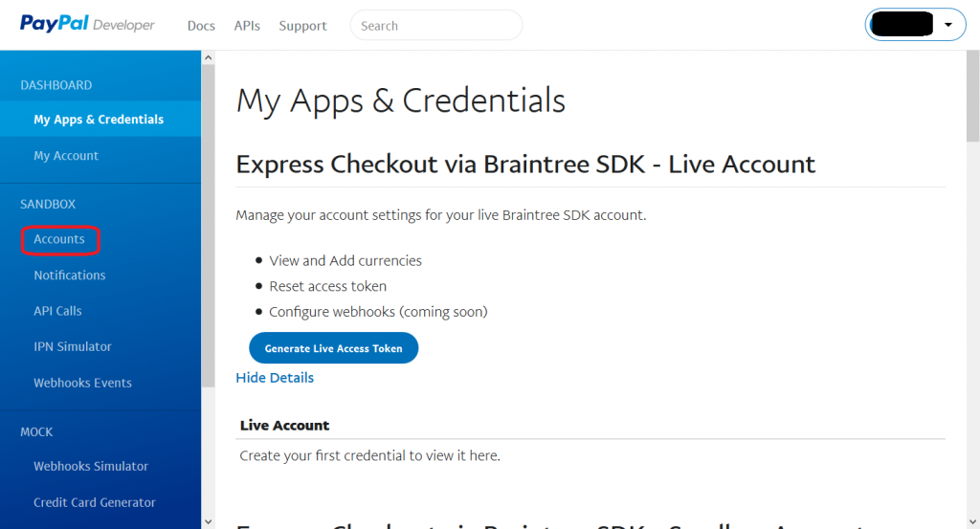The width and height of the screenshot is (980, 529).
Task: Open the account dropdown arrow
Action: click(x=947, y=25)
